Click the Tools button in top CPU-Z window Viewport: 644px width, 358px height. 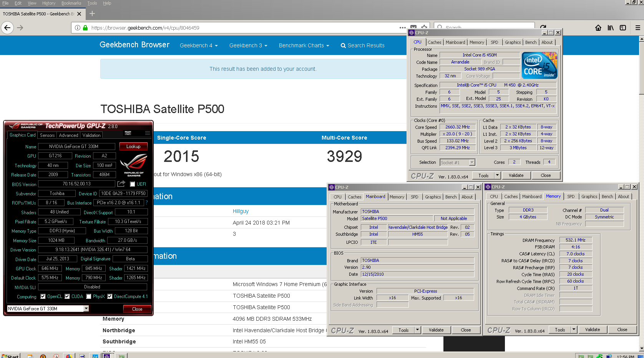coord(483,175)
